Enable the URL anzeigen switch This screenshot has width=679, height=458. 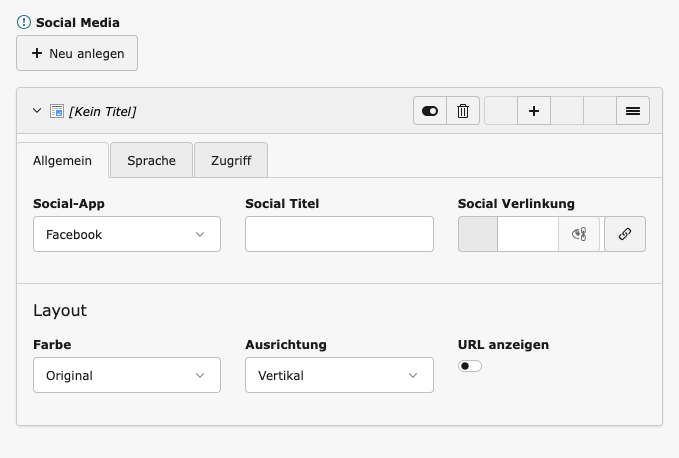click(x=470, y=366)
